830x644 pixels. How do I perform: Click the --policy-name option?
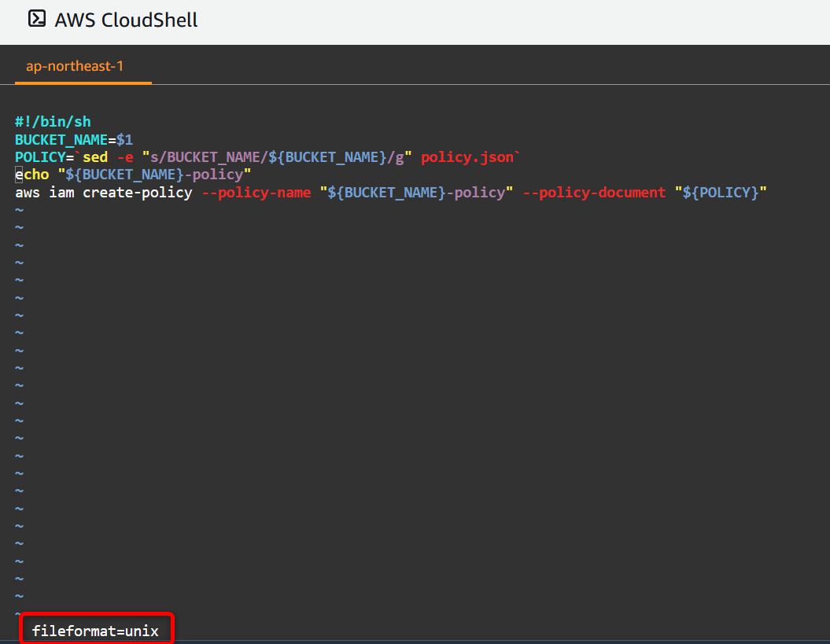[256, 192]
